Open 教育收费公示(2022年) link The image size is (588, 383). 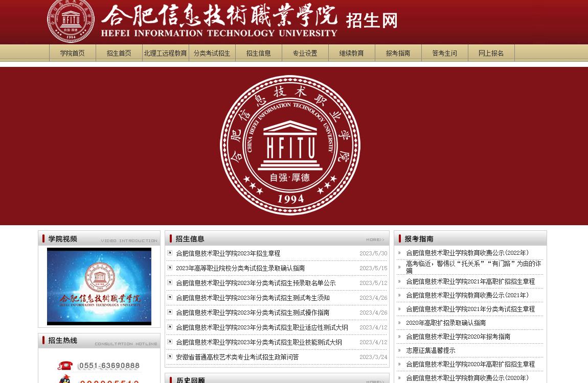click(x=467, y=253)
